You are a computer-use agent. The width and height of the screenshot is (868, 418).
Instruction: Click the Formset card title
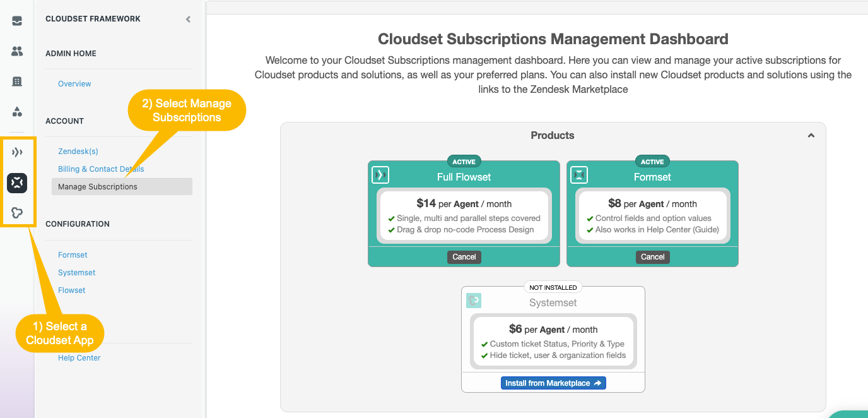pyautogui.click(x=652, y=177)
